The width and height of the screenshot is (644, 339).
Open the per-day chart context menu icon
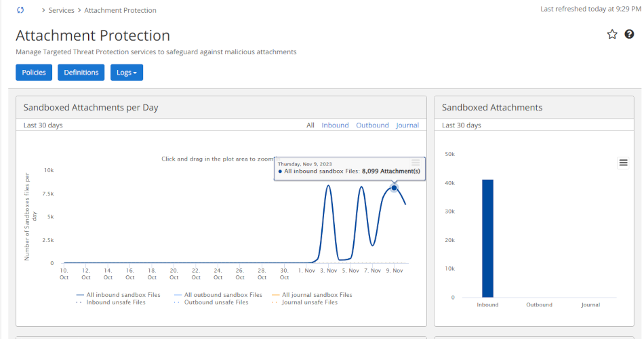click(416, 163)
